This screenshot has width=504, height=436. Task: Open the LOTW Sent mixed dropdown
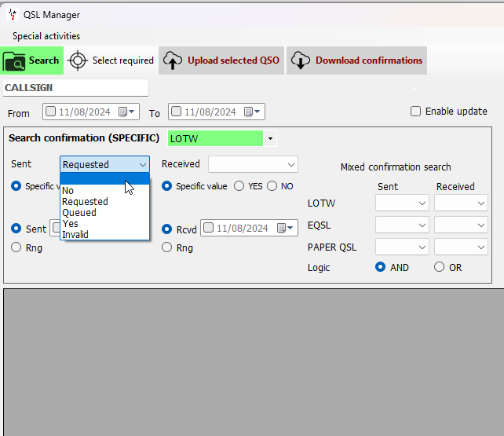point(402,203)
